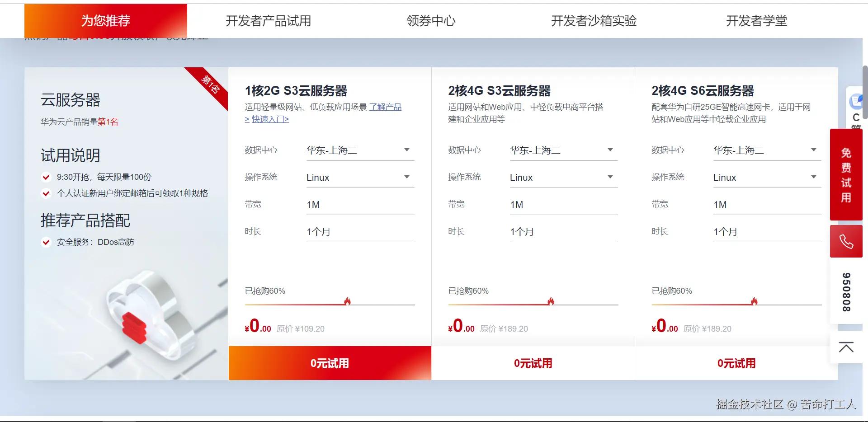Switch to the 开发者沙箱实验 tab
868x422 pixels.
click(594, 21)
